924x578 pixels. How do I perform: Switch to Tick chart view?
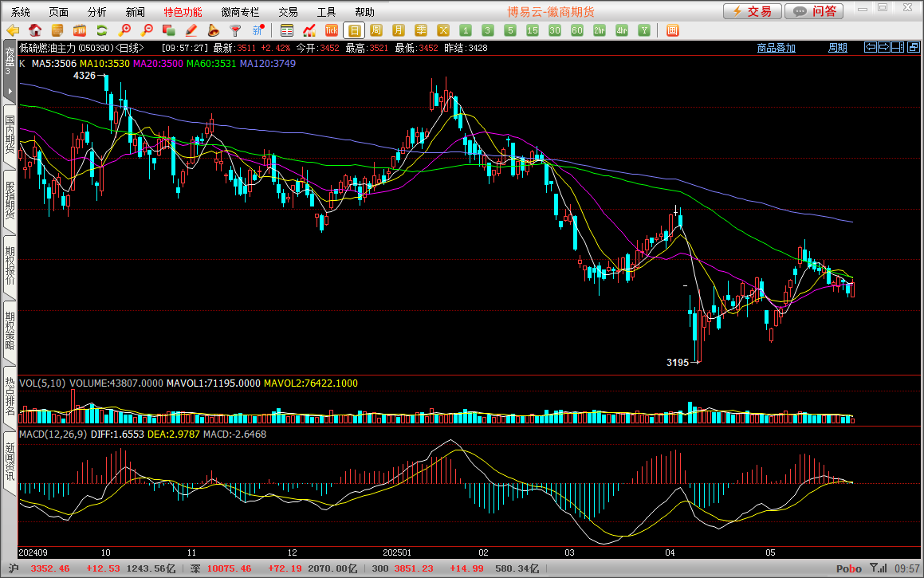point(332,30)
